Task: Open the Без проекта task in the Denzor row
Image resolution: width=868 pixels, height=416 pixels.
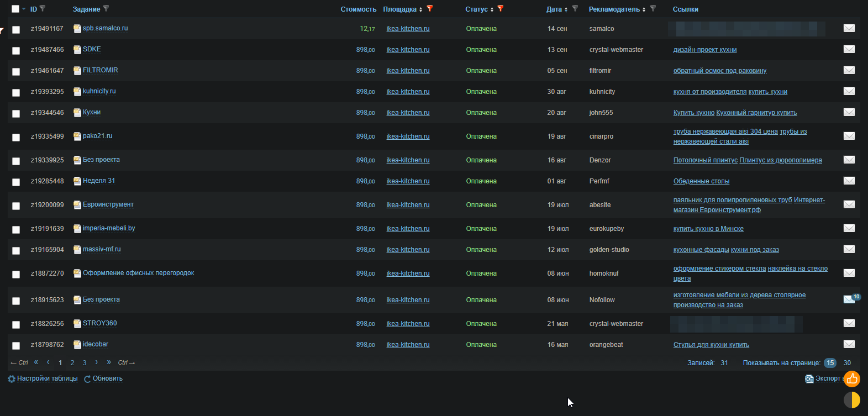Action: click(101, 160)
